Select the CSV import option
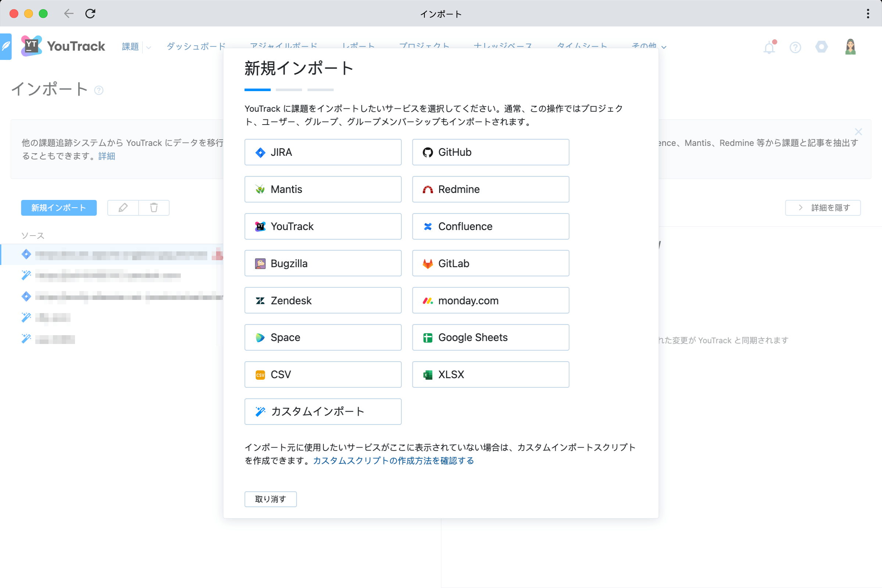882x588 pixels. [x=323, y=374]
